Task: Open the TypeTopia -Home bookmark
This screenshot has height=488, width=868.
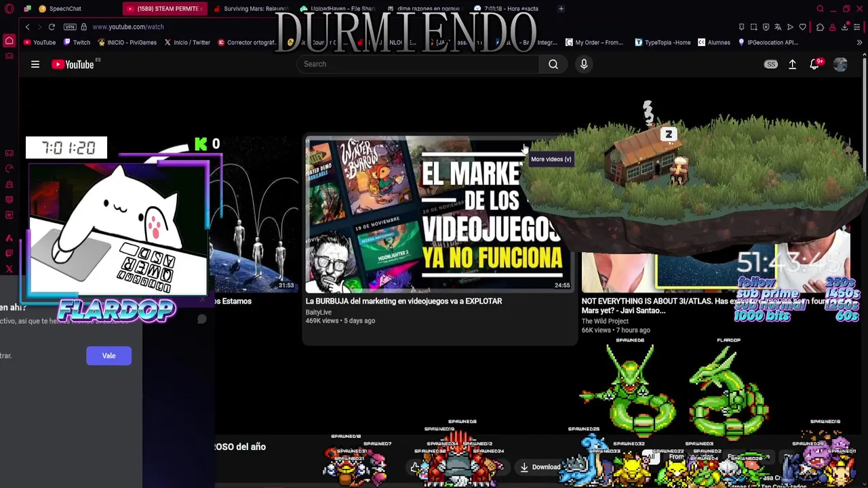Action: pyautogui.click(x=663, y=42)
